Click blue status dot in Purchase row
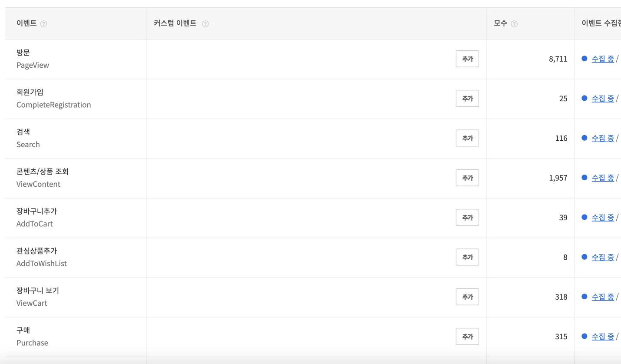621x364 pixels. pos(584,336)
